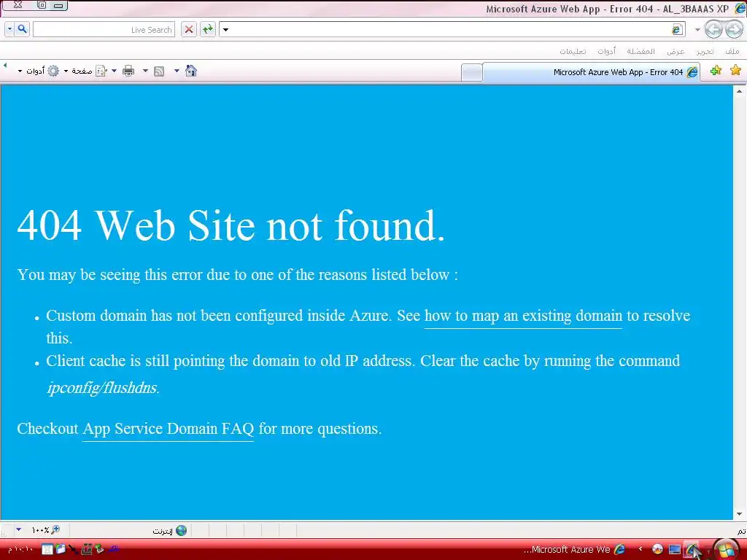
Task: Restore down the browser window
Action: click(42, 5)
